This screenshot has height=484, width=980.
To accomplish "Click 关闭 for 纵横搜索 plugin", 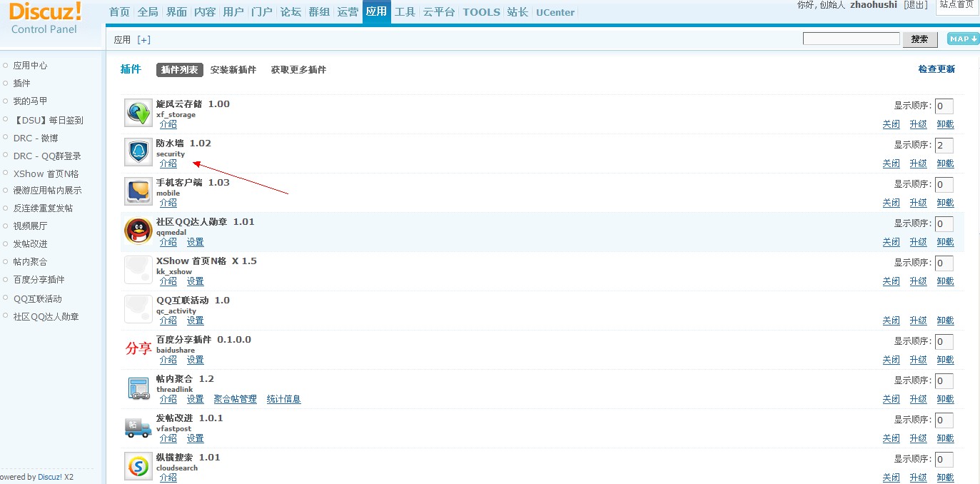I will coord(891,478).
